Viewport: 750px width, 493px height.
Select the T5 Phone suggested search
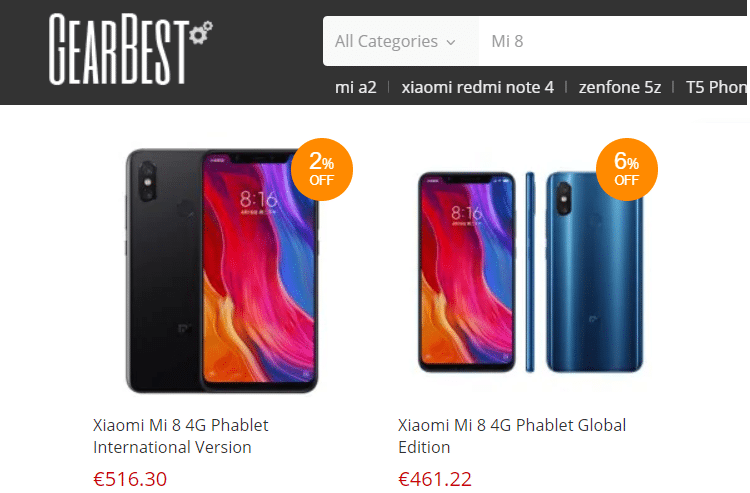coord(716,87)
